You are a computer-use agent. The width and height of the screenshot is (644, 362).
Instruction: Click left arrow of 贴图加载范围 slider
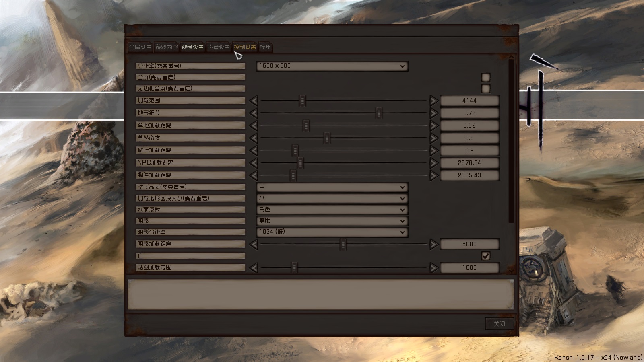pos(254,268)
